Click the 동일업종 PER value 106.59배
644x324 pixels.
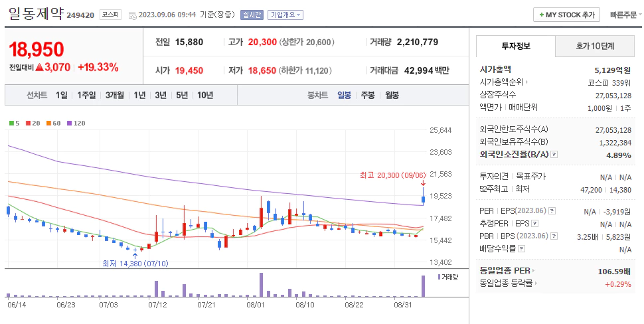click(x=614, y=272)
